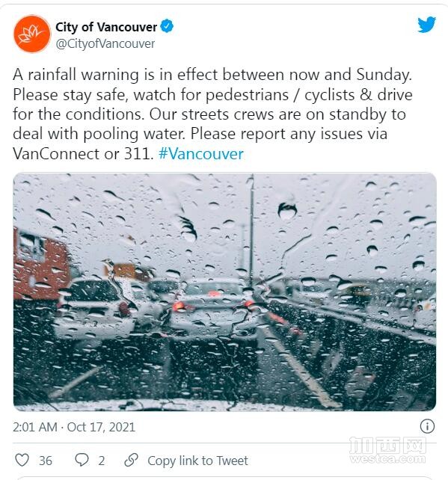Click the tweet timestamp Oct 17, 2021

coord(101,427)
